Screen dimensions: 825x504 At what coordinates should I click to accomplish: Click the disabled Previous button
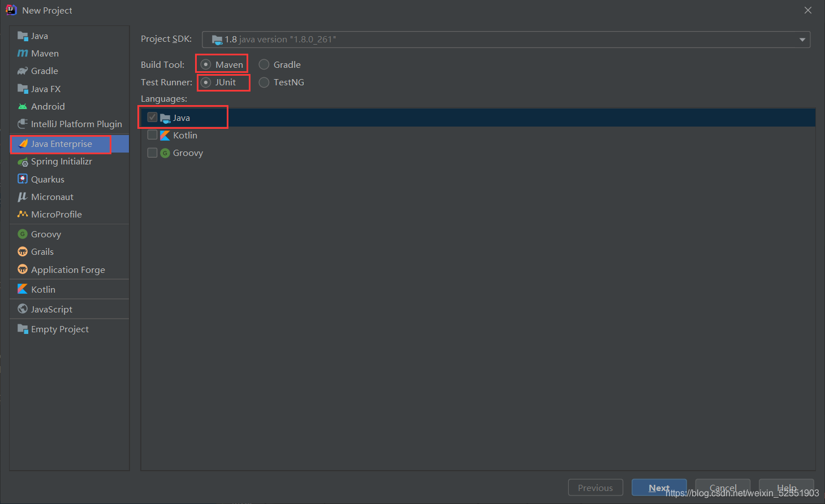point(595,487)
